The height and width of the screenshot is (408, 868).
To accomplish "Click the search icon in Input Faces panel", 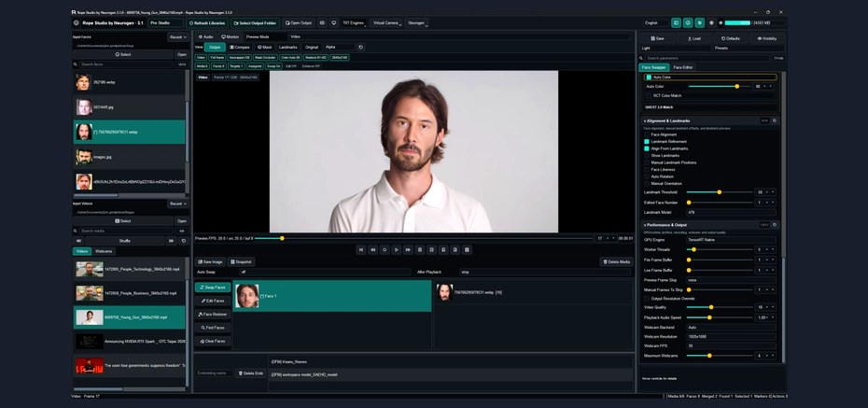I will [77, 64].
